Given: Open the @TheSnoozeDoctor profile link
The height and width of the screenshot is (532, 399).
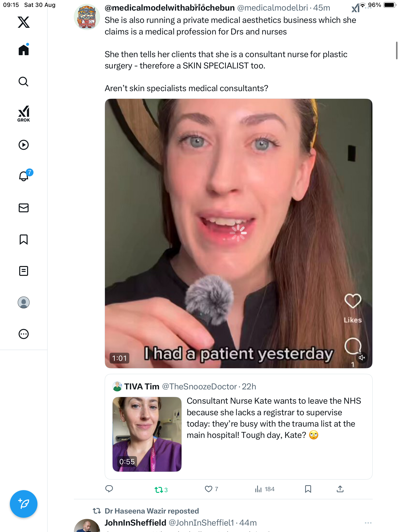Looking at the screenshot, I should (x=199, y=386).
